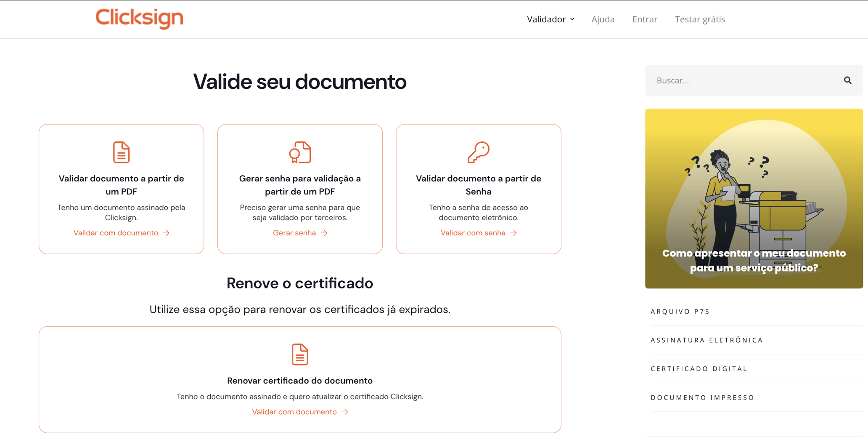Select CERTIFICADO DIGITAL in the sidebar
The image size is (868, 437).
(699, 368)
